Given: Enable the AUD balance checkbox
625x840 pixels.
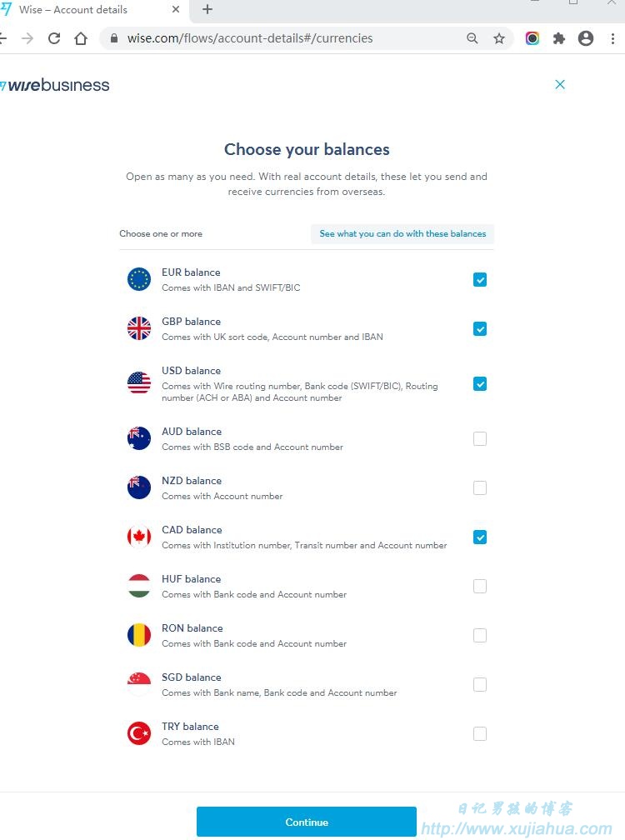Looking at the screenshot, I should click(480, 438).
